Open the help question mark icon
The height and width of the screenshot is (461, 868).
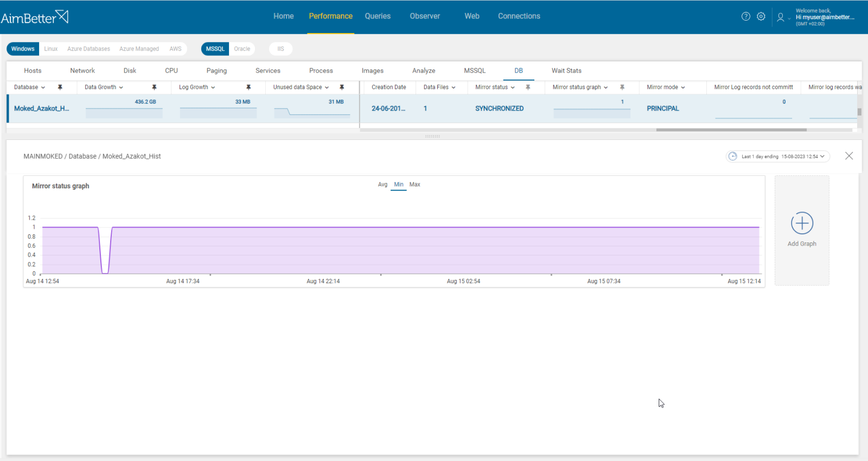click(746, 16)
